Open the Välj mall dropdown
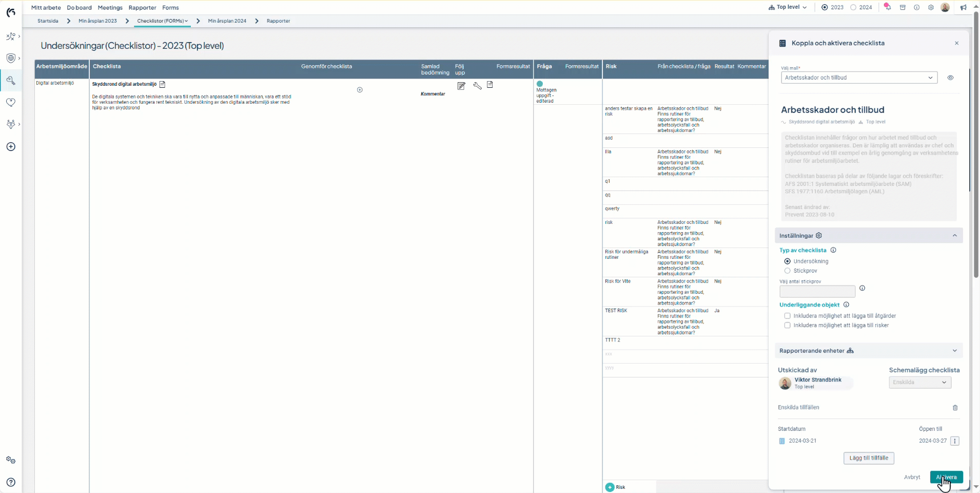This screenshot has width=980, height=493. coord(859,78)
